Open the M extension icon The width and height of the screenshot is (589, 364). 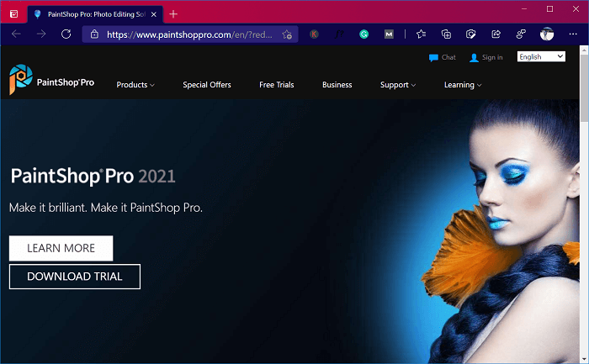click(389, 34)
